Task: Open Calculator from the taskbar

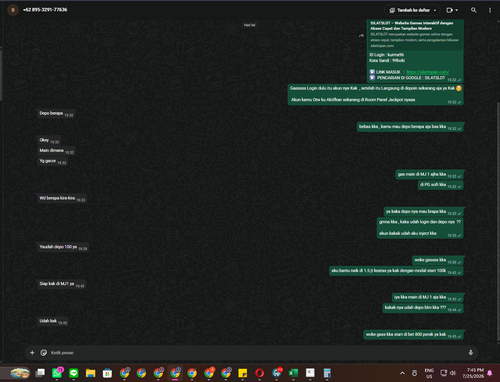Action: pyautogui.click(x=327, y=373)
